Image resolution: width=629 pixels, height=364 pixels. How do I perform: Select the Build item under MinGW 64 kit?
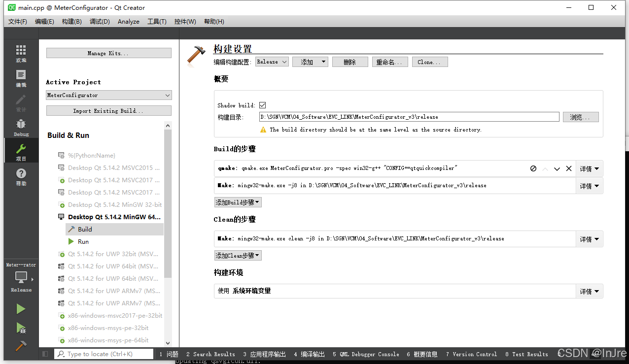(114, 229)
